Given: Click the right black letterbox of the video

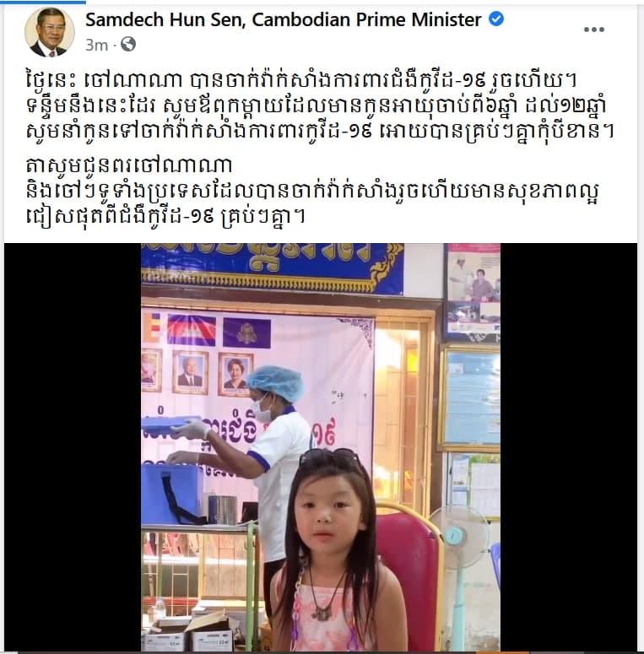Looking at the screenshot, I should pos(569,446).
